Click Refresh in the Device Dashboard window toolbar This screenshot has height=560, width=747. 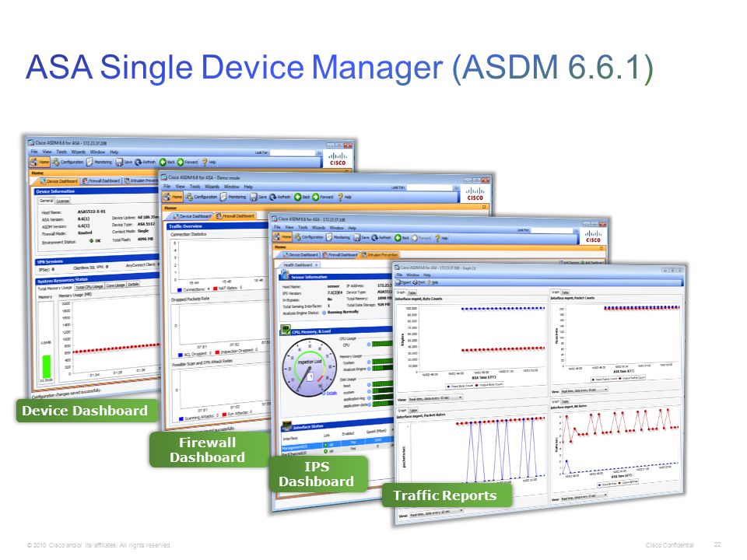click(146, 162)
